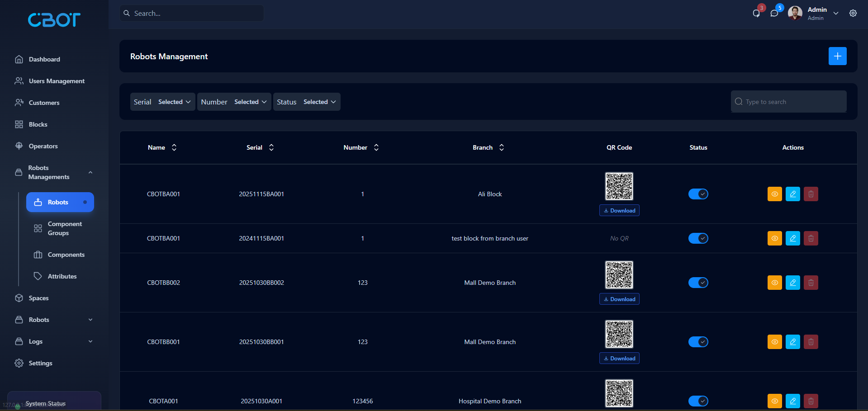Screen dimensions: 868x411
Task: Disable the status toggle for CBOTBB001
Action: (698, 342)
